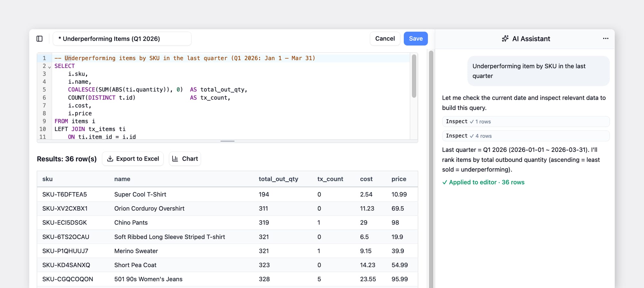Select the Merino Sweater cell
644x288 pixels.
click(136, 251)
